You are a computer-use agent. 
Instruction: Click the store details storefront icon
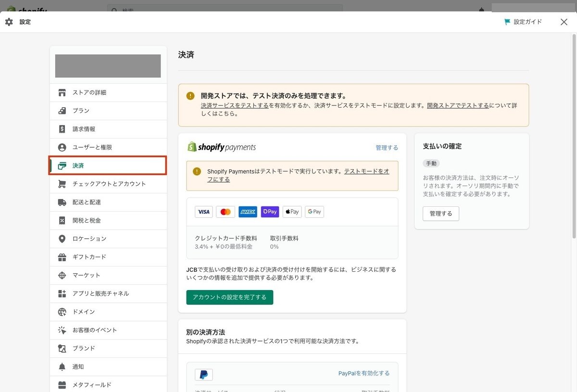tap(62, 92)
